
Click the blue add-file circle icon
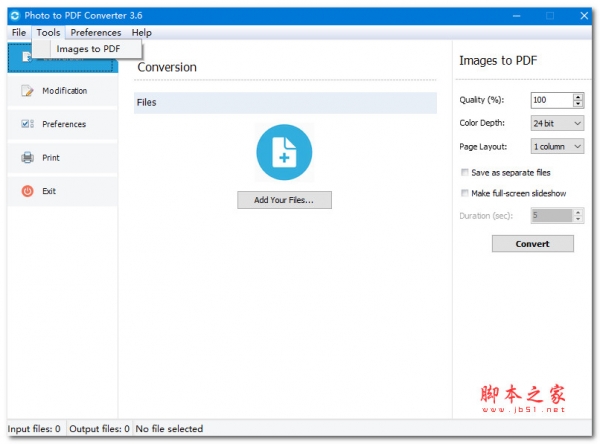coord(284,152)
